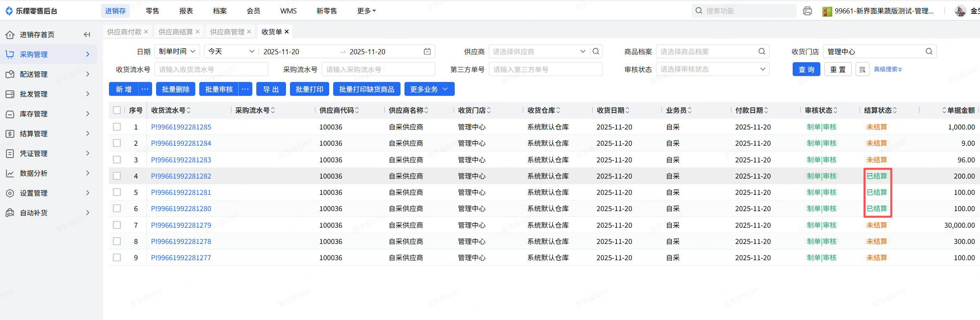Open calendar picker icon in date range

(427, 51)
